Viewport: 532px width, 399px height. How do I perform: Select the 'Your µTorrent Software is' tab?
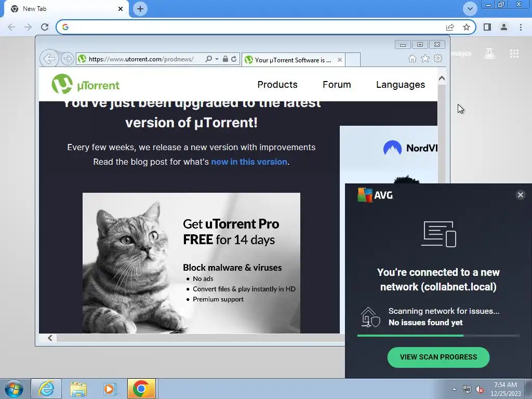[293, 60]
